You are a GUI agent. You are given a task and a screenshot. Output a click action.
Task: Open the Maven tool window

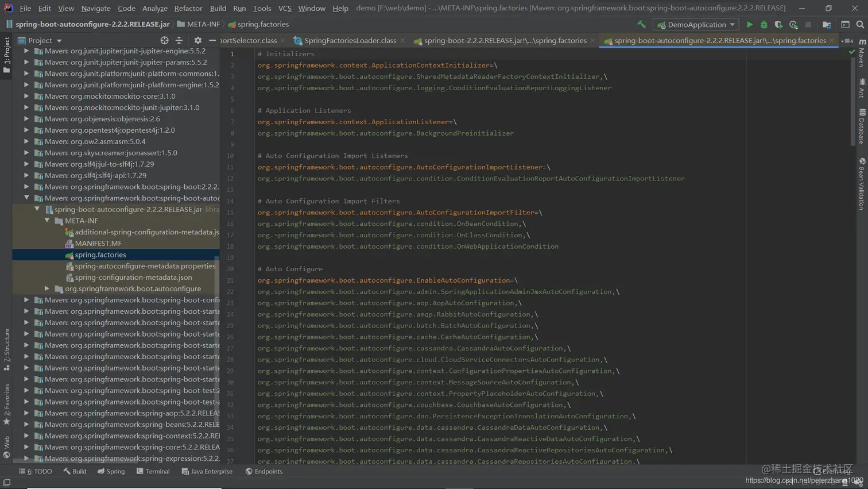pos(862,52)
